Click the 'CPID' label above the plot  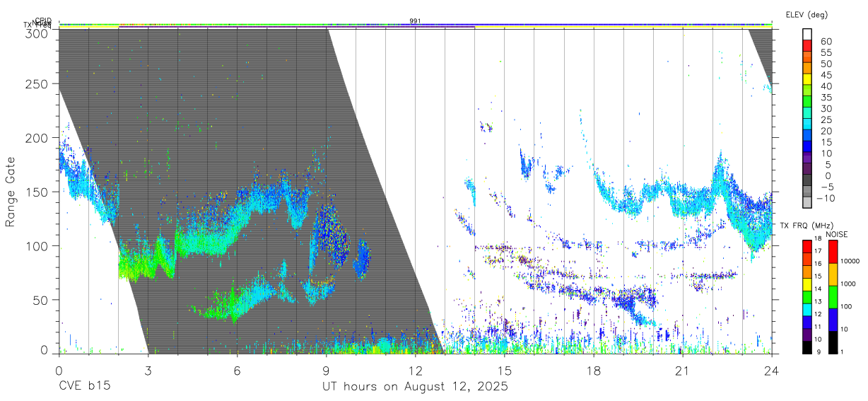[43, 21]
